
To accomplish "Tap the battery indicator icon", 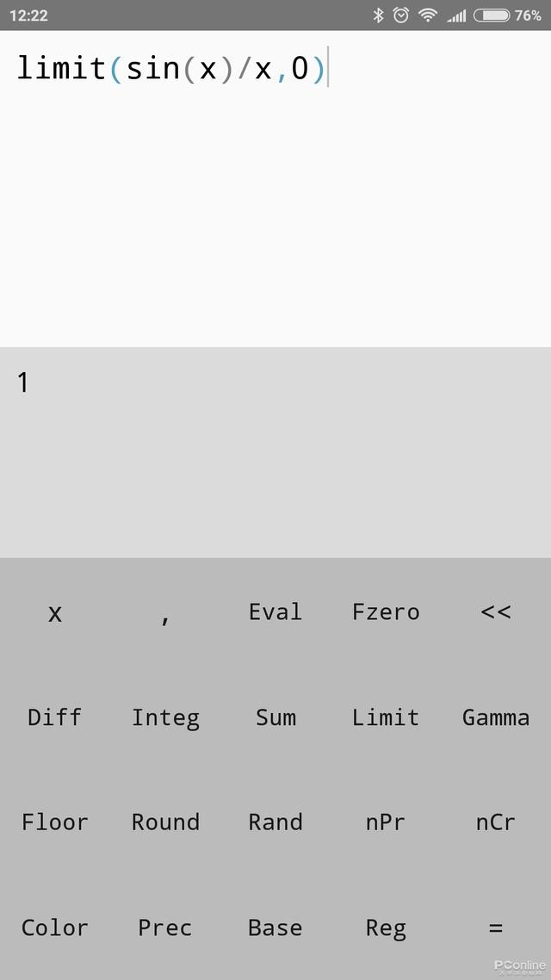I will [491, 16].
